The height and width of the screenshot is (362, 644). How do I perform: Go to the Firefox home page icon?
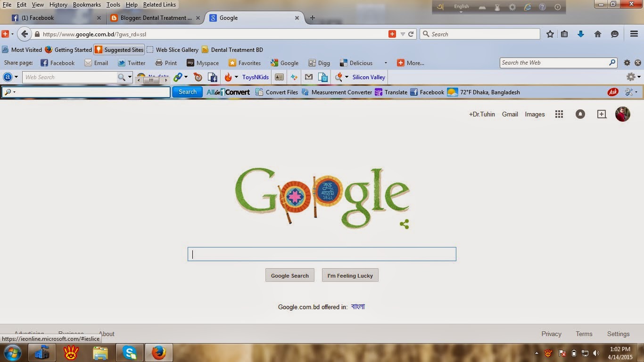pyautogui.click(x=598, y=34)
